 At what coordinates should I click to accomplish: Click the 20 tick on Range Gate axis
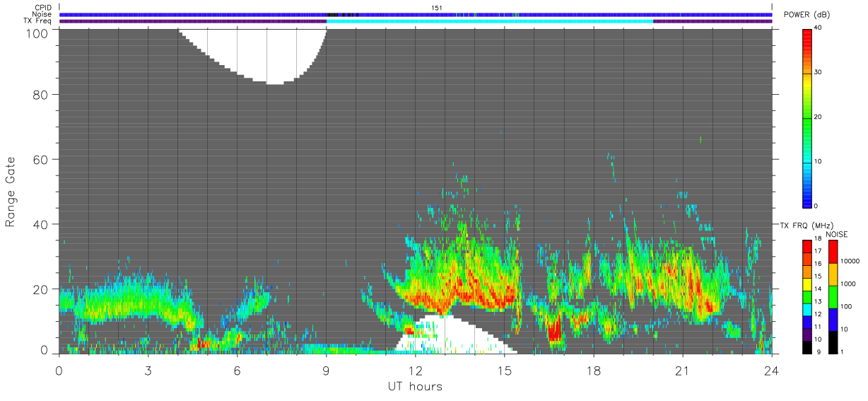[x=40, y=289]
